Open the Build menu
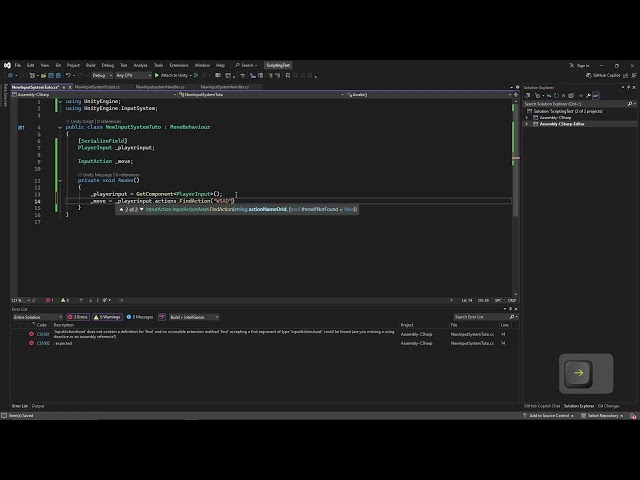 click(91, 65)
